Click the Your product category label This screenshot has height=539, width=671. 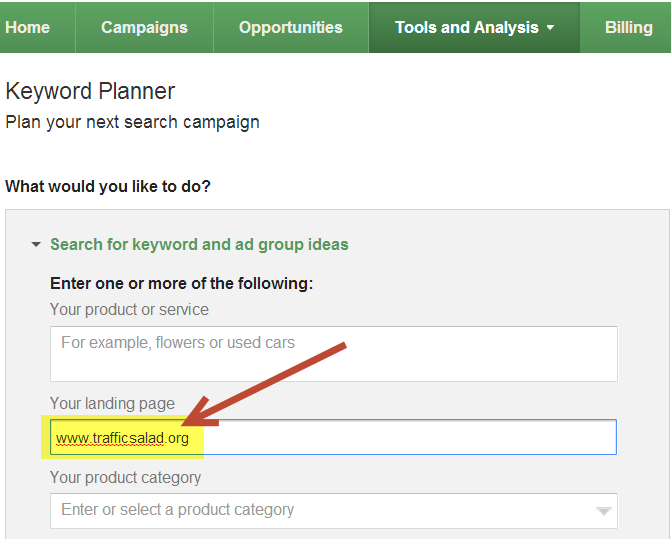pos(125,477)
